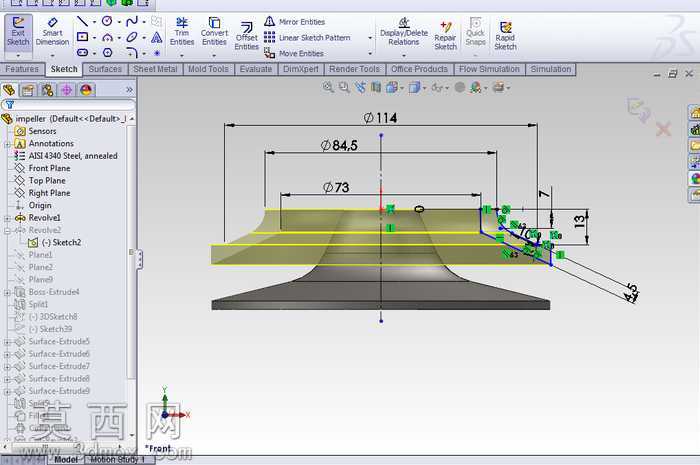Select the Corner Rectangle tool
Image resolution: width=700 pixels, height=465 pixels.
(83, 37)
